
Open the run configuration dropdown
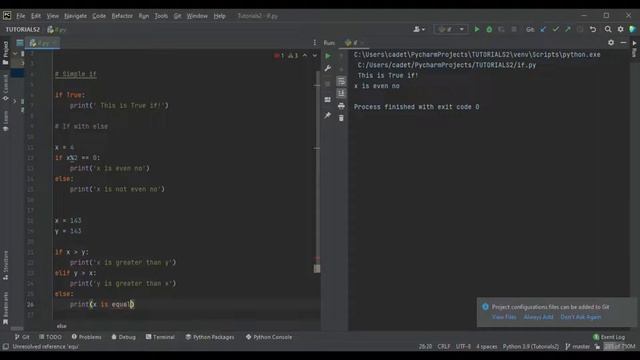pos(451,29)
